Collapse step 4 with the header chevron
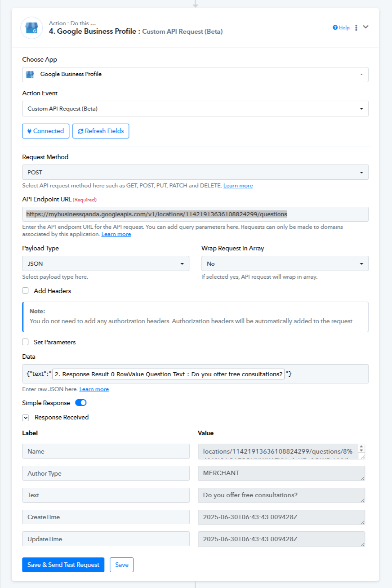The width and height of the screenshot is (392, 588). 366,27
